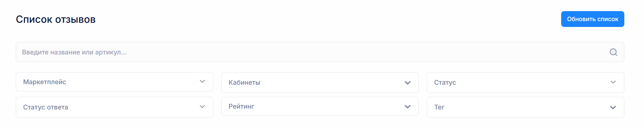Screen dimensions: 644x130
Task: Expand the Тег dropdown filter
Action: [x=525, y=107]
